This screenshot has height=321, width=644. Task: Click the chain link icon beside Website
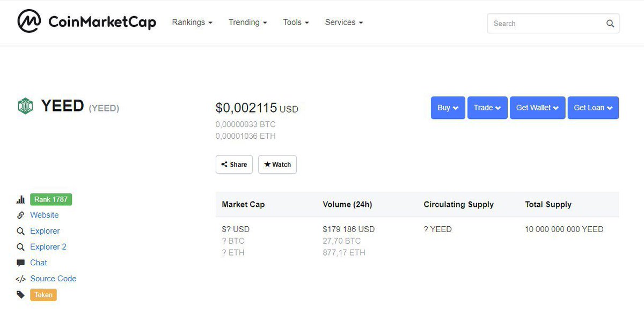pos(21,215)
